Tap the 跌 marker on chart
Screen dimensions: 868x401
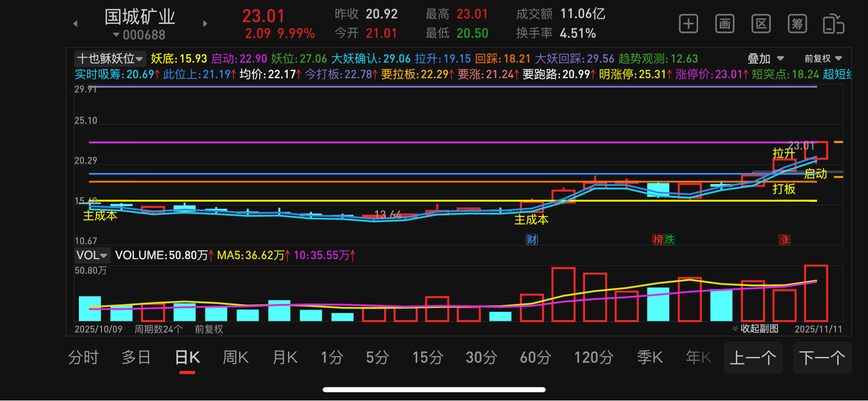pyautogui.click(x=669, y=239)
